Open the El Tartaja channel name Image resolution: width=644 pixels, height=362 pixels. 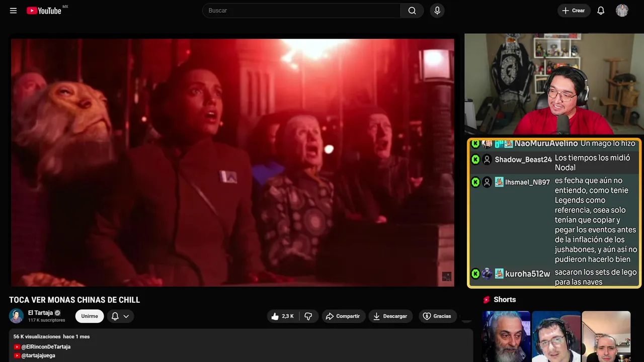click(x=40, y=313)
